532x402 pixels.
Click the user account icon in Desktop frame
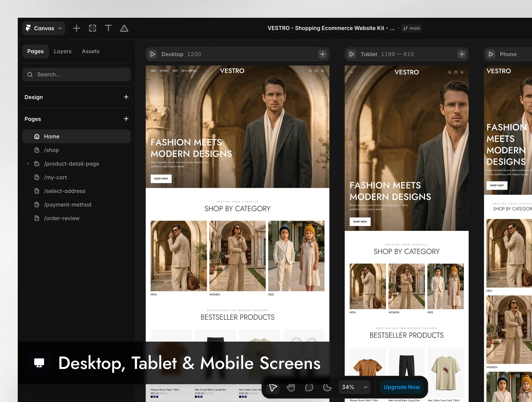pos(323,71)
